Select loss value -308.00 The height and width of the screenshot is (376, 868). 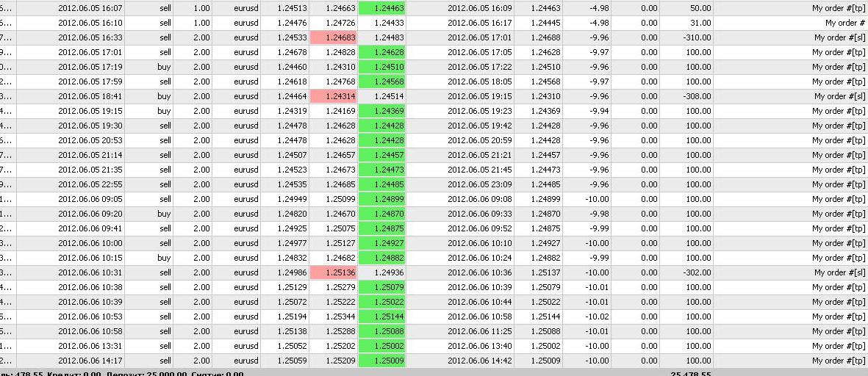click(697, 96)
